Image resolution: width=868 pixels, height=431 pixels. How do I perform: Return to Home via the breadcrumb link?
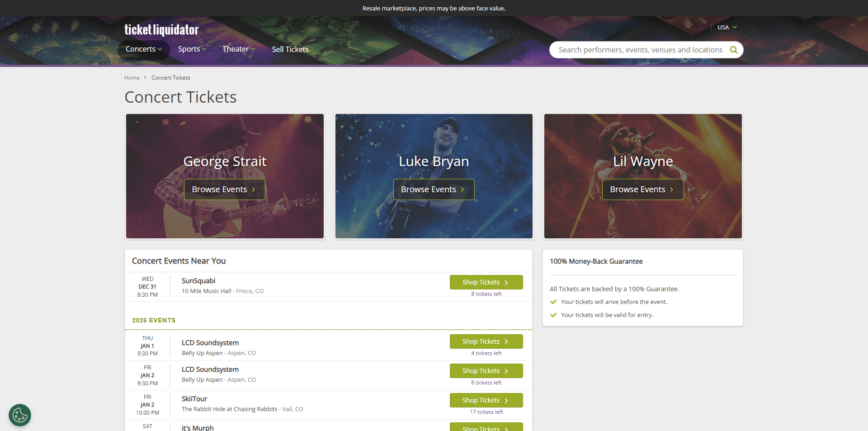tap(132, 77)
